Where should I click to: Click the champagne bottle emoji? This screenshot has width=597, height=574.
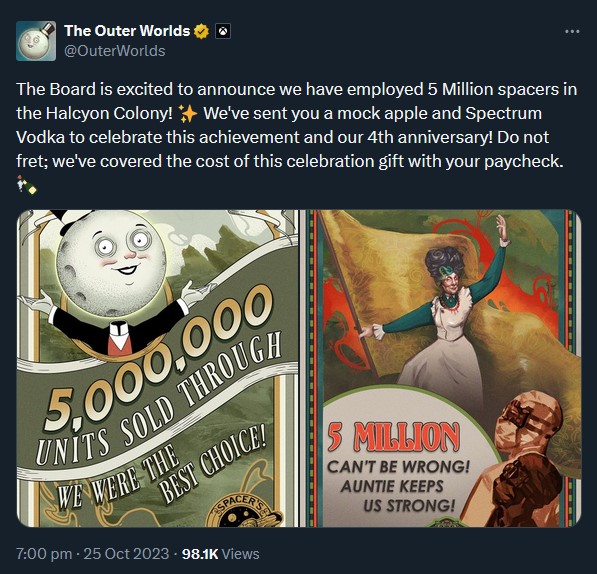point(27,185)
